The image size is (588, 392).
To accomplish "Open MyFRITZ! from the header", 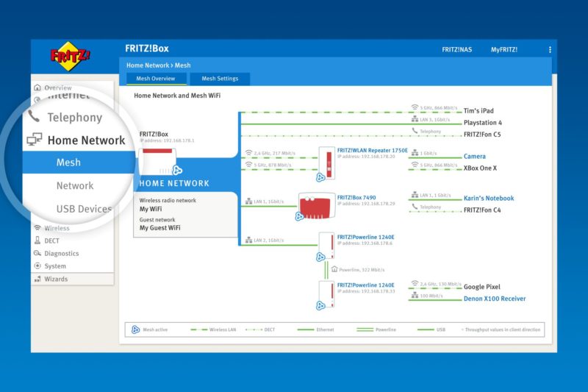I will point(504,50).
